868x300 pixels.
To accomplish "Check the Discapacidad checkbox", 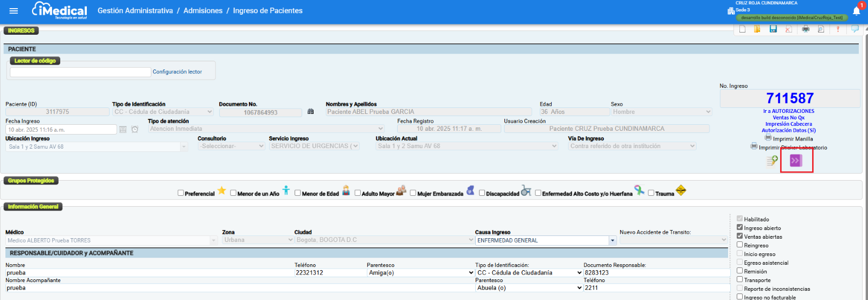I will point(482,193).
